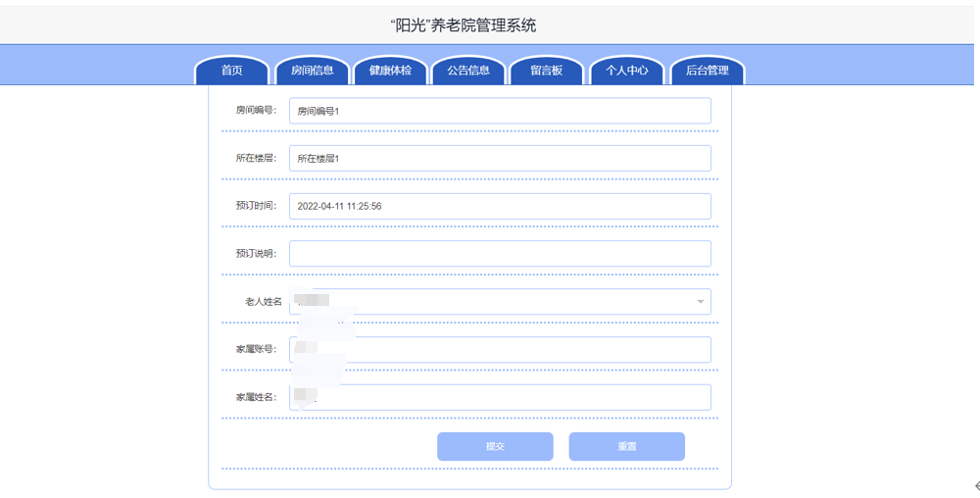Switch to the 房间信息 tab
The height and width of the screenshot is (498, 980).
click(x=312, y=71)
